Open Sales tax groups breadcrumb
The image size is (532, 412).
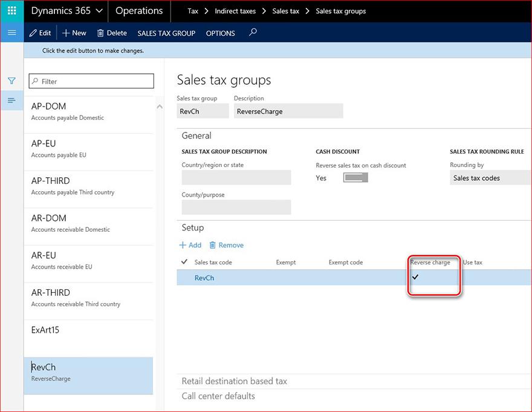[340, 11]
